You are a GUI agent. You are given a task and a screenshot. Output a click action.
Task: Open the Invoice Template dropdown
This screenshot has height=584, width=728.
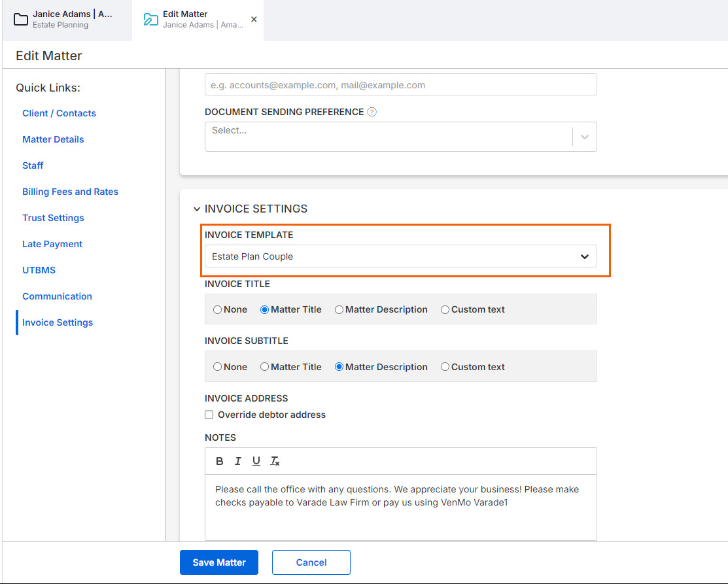400,256
